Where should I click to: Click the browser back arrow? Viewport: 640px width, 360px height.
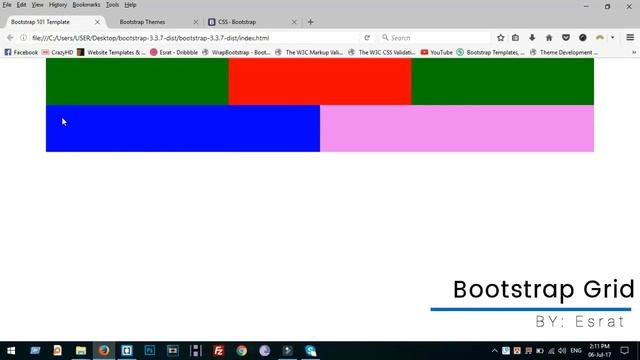(x=10, y=38)
